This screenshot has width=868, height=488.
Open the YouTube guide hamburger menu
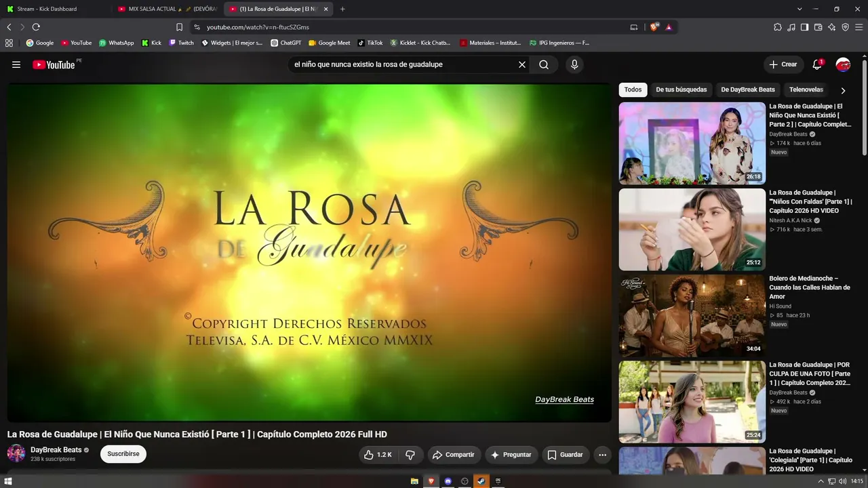tap(16, 64)
